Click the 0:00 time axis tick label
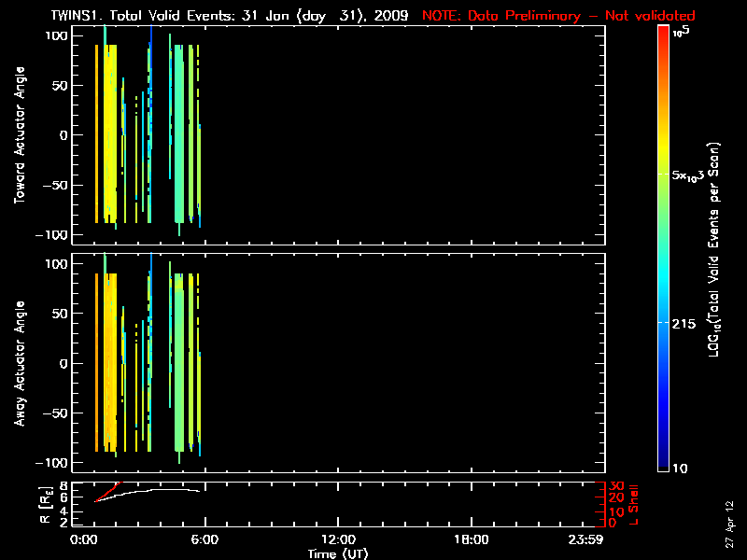This screenshot has height=560, width=747. click(85, 540)
